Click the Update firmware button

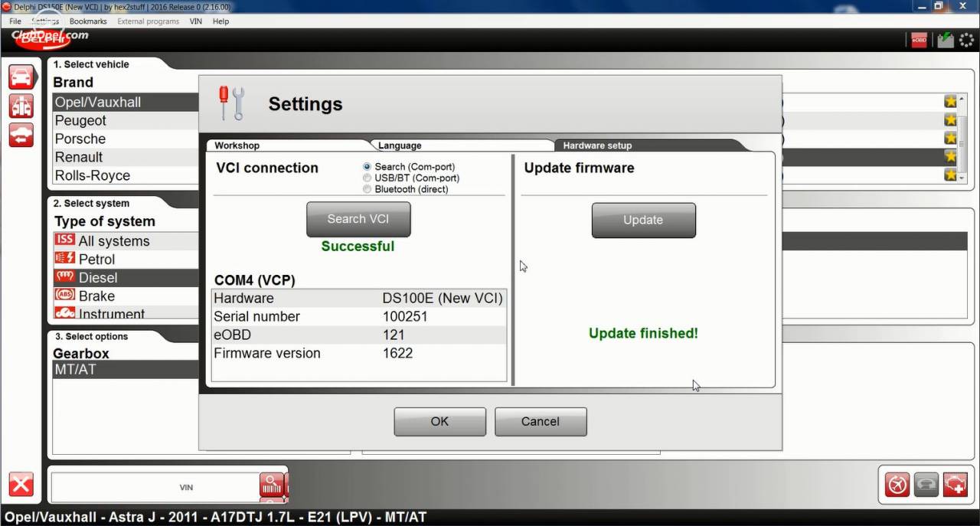[644, 220]
